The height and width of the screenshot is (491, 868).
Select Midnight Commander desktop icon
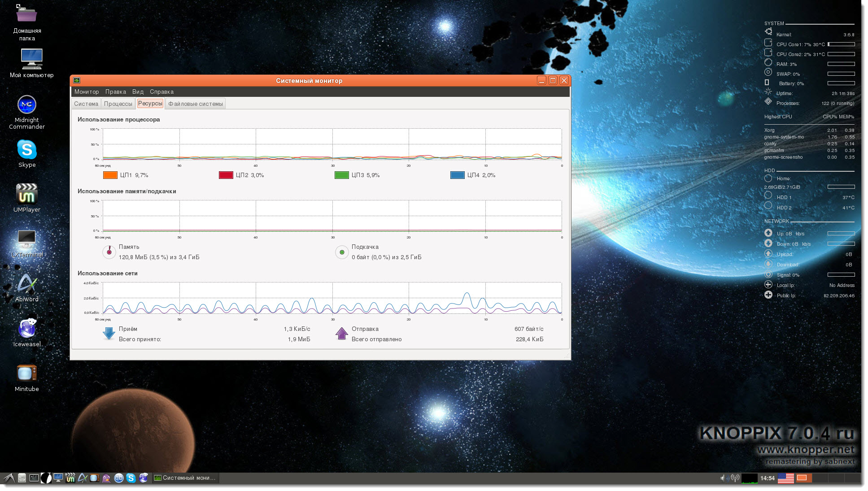[x=27, y=112]
